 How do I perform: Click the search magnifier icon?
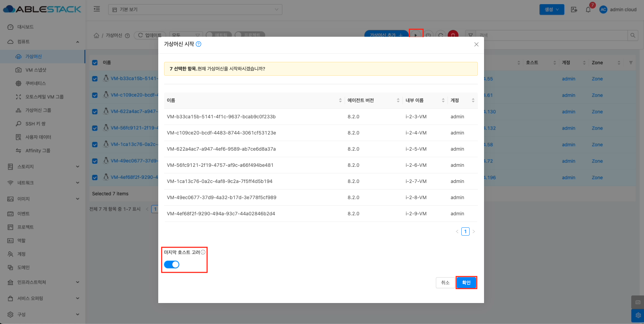633,35
